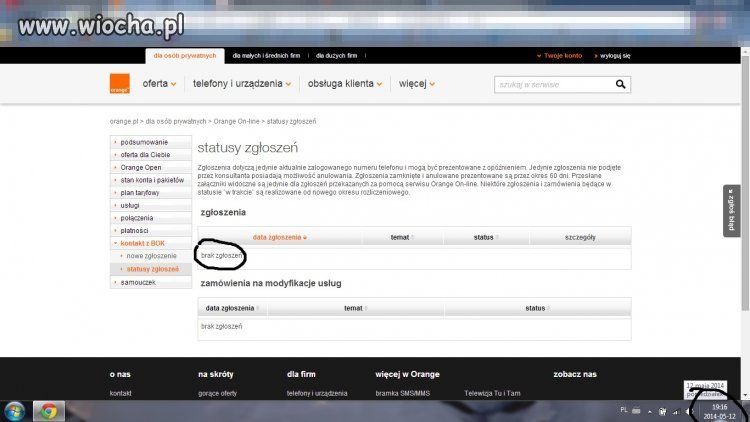Open oferta dla Ciebie in sidebar
The image size is (750, 422).
[x=145, y=155]
